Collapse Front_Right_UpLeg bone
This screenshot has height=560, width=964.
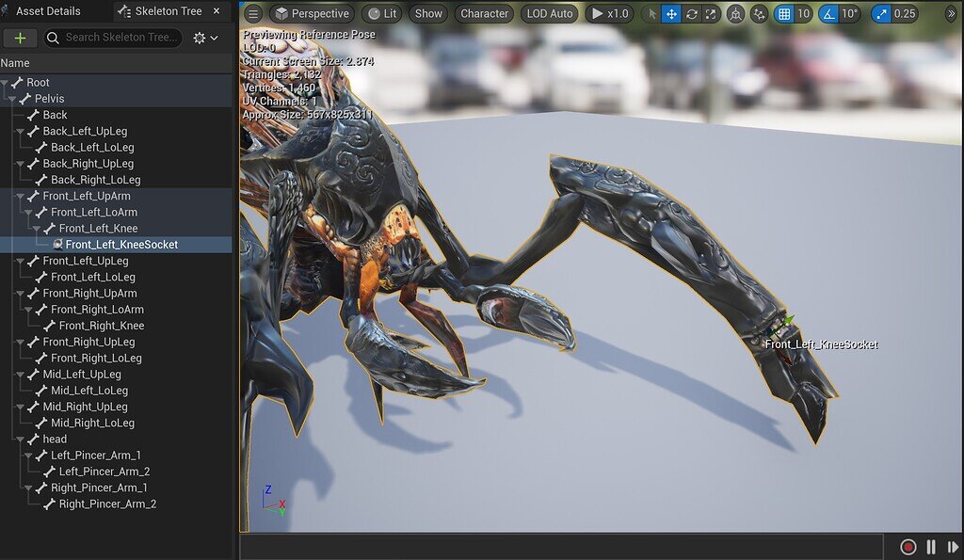click(x=21, y=342)
